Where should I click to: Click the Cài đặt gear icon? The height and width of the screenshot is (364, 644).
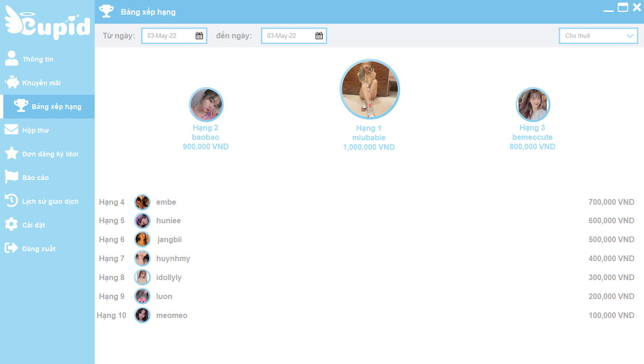11,224
